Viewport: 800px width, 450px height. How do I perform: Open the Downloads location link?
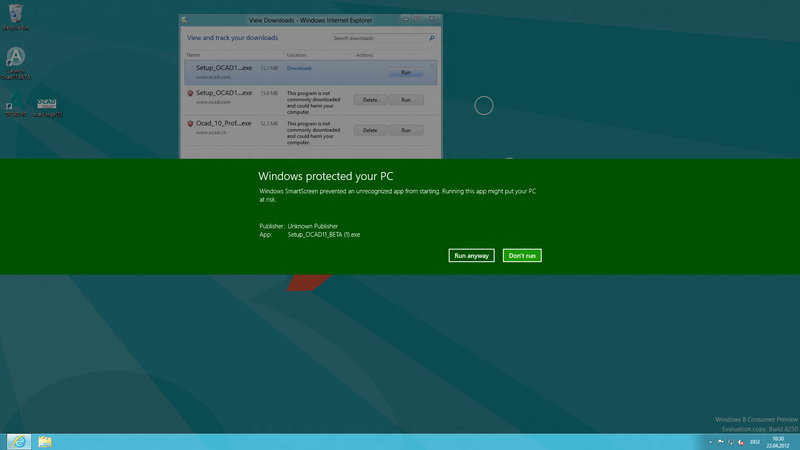(x=299, y=68)
